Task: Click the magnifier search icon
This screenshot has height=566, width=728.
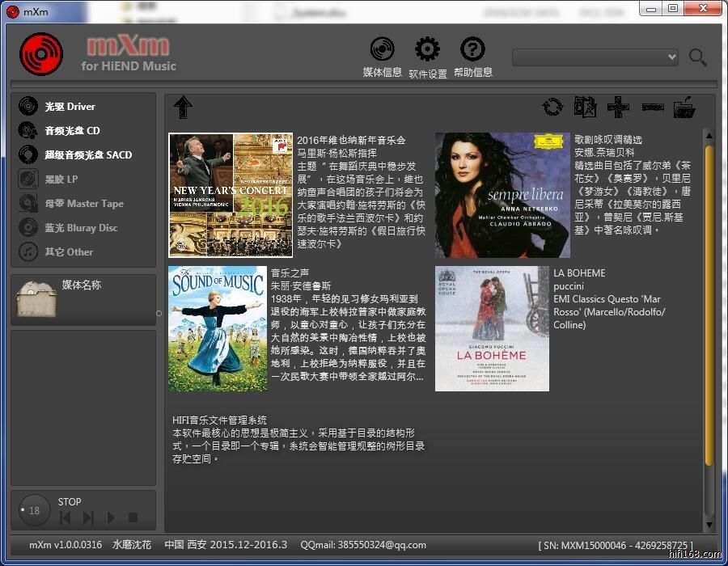Action: click(x=697, y=57)
